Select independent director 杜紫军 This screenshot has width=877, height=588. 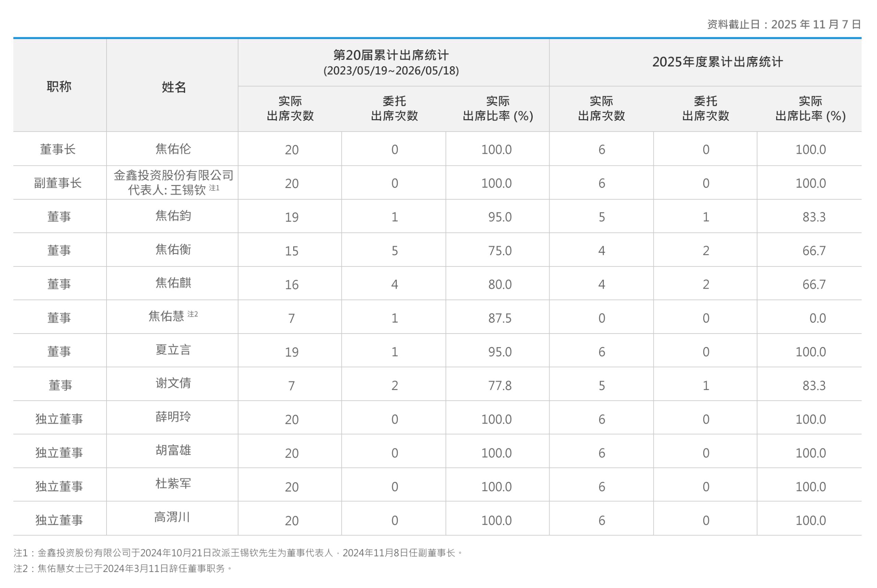click(x=173, y=483)
